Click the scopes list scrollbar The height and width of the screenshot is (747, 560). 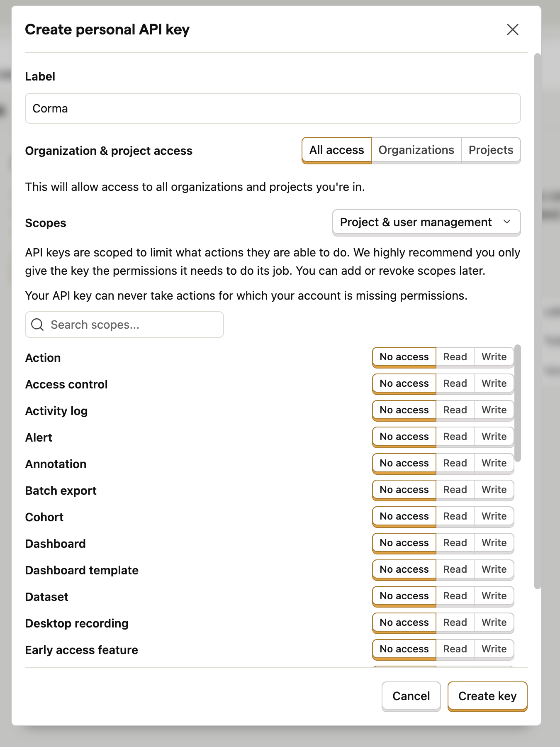point(517,403)
